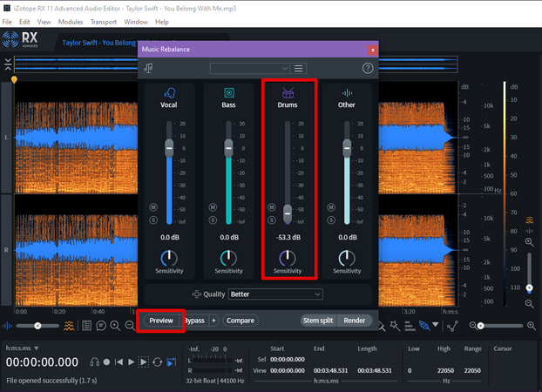Click the Play Selection button
The width and height of the screenshot is (542, 392).
143,362
